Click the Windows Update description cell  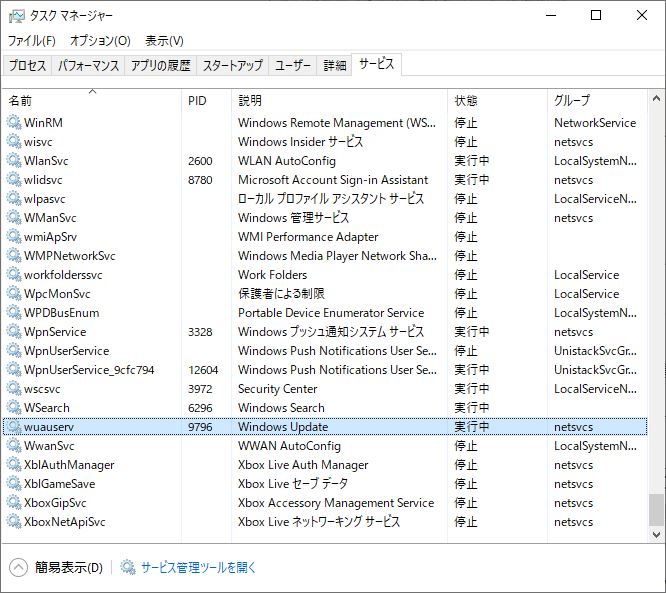[x=283, y=427]
